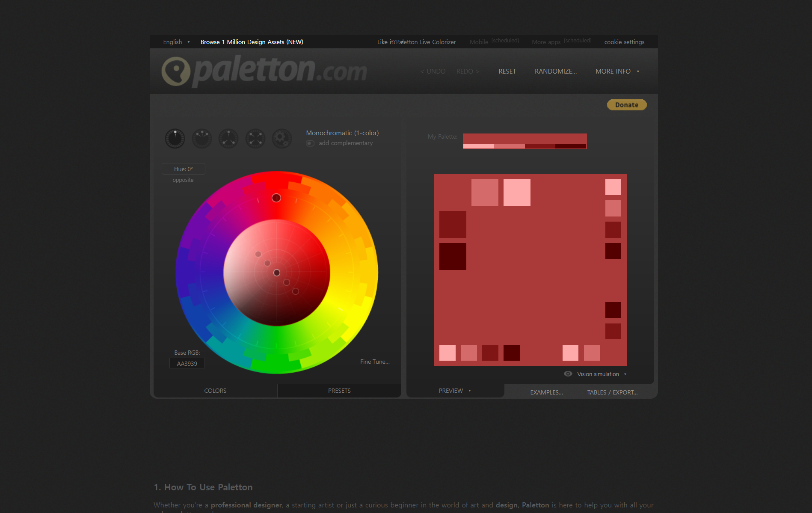
Task: Open Browse 1 Million Design Assets link
Action: (252, 42)
